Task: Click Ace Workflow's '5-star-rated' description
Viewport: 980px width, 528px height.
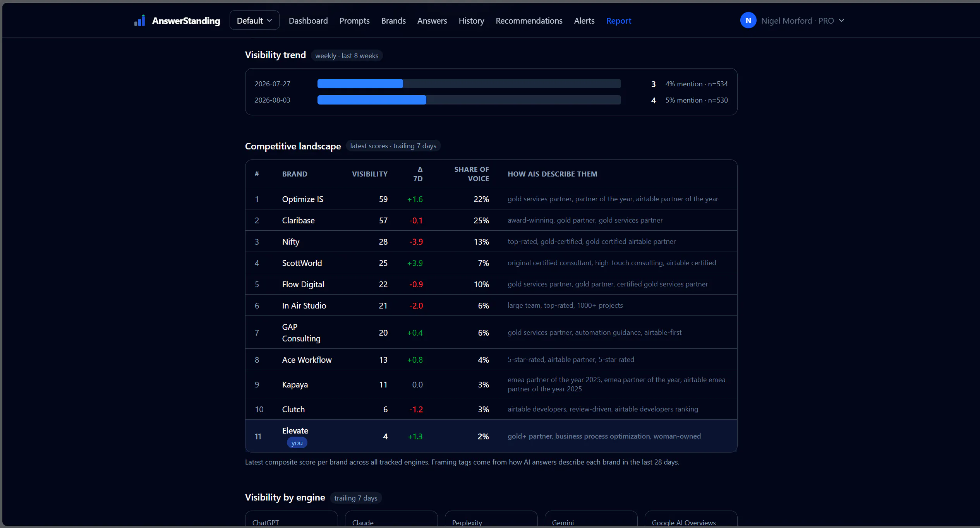Action: (x=571, y=359)
